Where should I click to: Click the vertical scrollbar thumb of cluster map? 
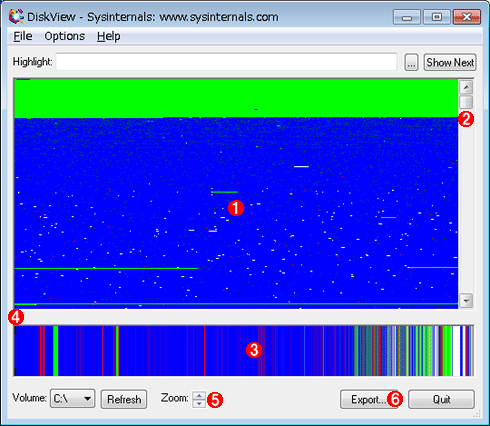466,101
